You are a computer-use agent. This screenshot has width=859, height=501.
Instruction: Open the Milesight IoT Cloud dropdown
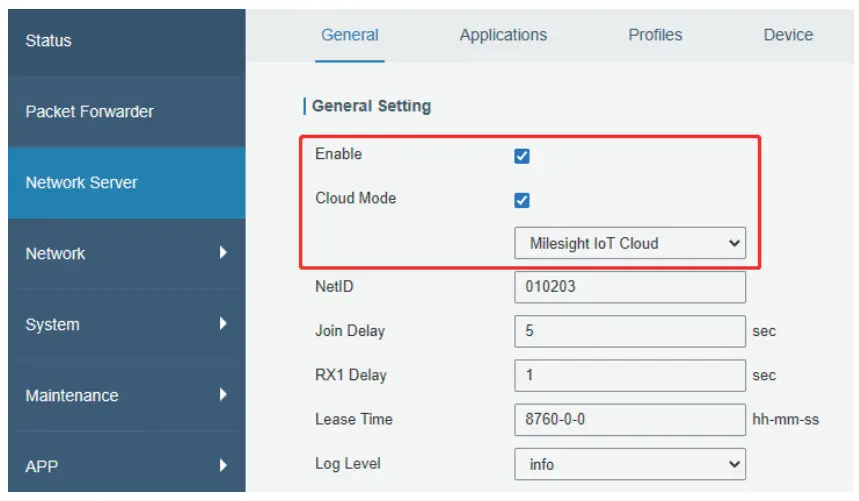[x=630, y=243]
